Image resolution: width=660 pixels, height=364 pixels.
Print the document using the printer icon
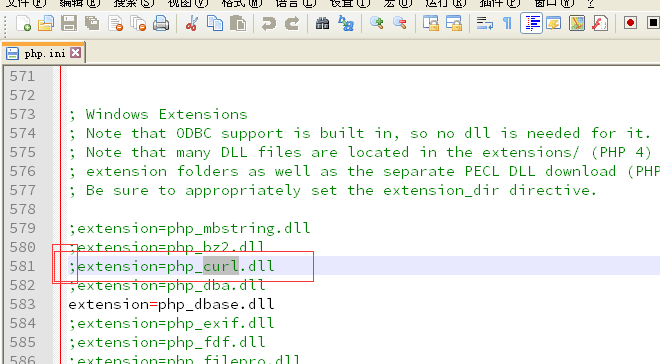coord(161,23)
